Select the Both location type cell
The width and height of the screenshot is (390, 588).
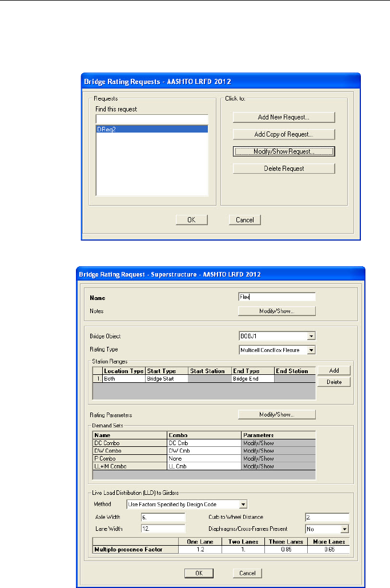(x=124, y=379)
